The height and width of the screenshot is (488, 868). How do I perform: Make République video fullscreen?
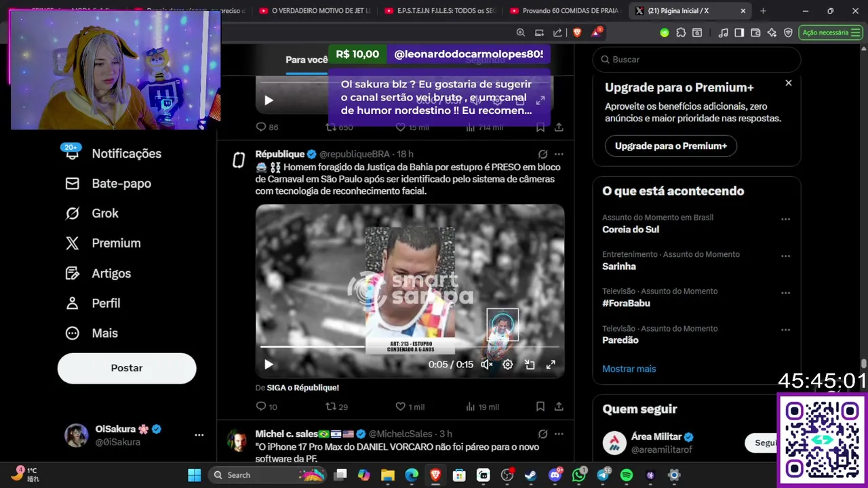[551, 365]
